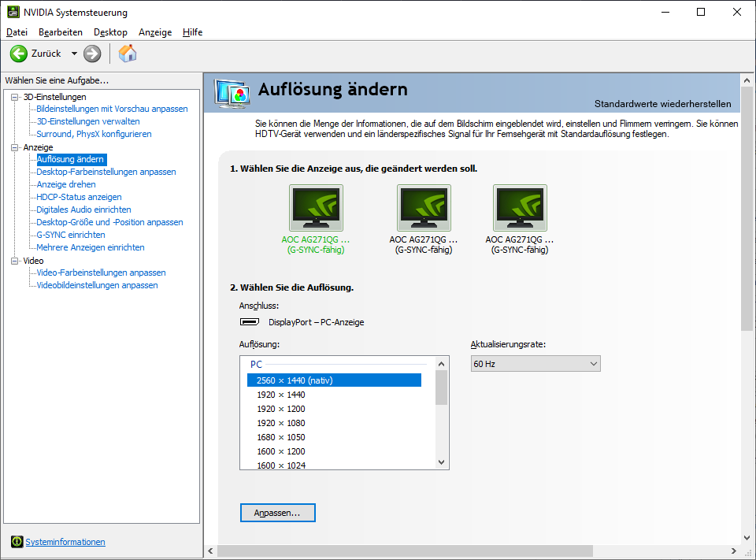The width and height of the screenshot is (756, 560).
Task: Select resolution 1920 × 1440
Action: tap(281, 395)
